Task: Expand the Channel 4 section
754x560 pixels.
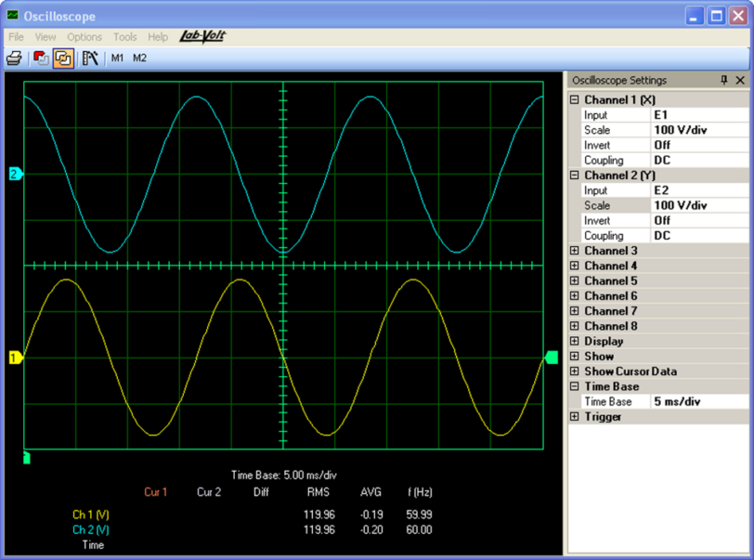Action: coord(574,266)
